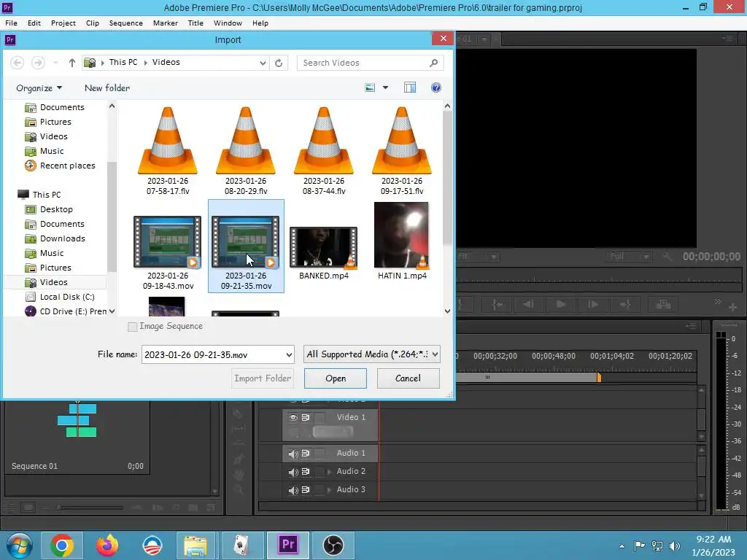Change the file view icon mode

coord(370,87)
